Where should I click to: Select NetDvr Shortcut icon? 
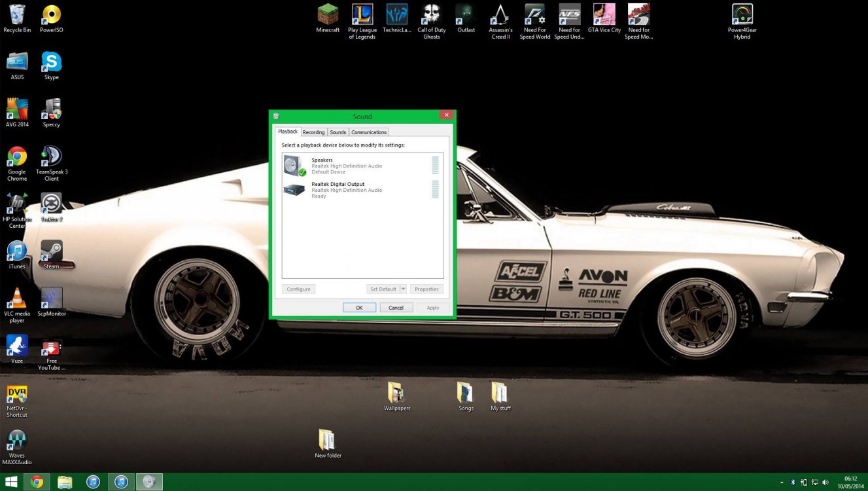17,401
